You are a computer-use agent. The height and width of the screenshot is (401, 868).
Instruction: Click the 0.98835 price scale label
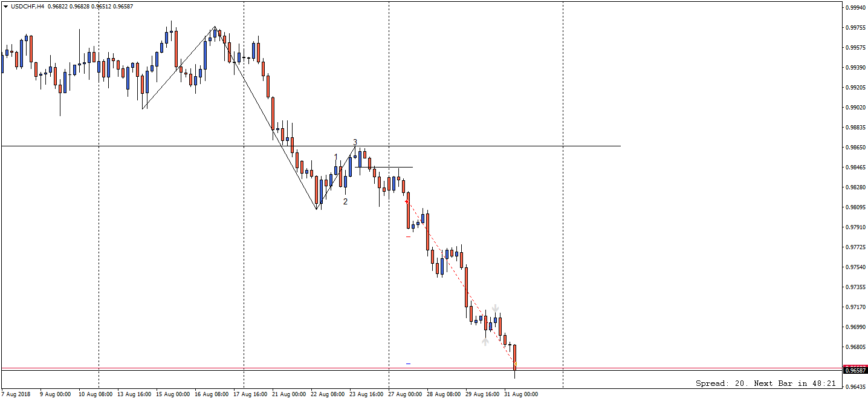(x=855, y=128)
